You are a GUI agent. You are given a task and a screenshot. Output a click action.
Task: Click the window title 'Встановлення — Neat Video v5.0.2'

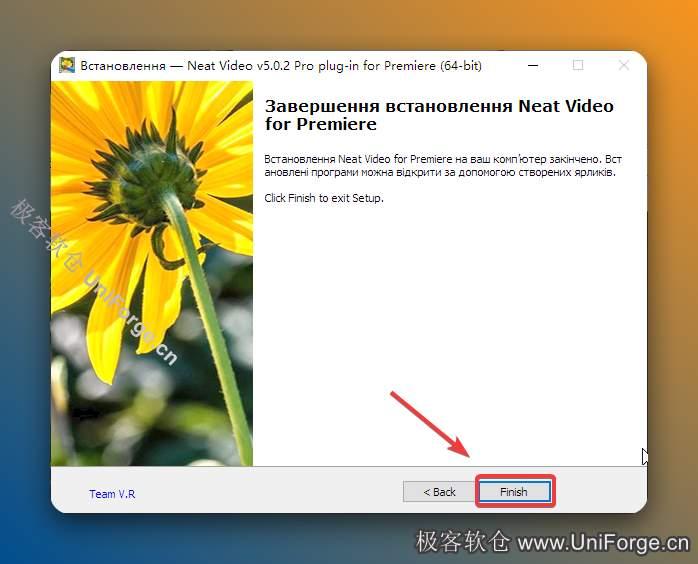pos(281,66)
